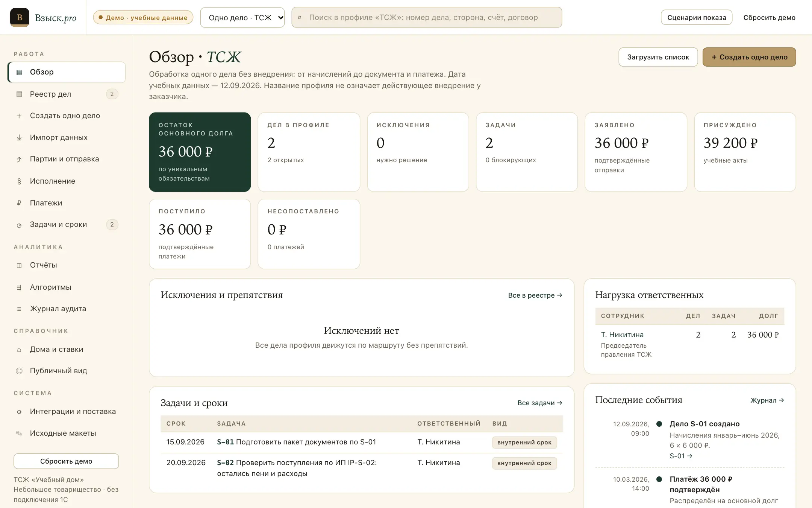Click the Несопоставлено 0 ₽ card
The width and height of the screenshot is (812, 508).
(309, 234)
